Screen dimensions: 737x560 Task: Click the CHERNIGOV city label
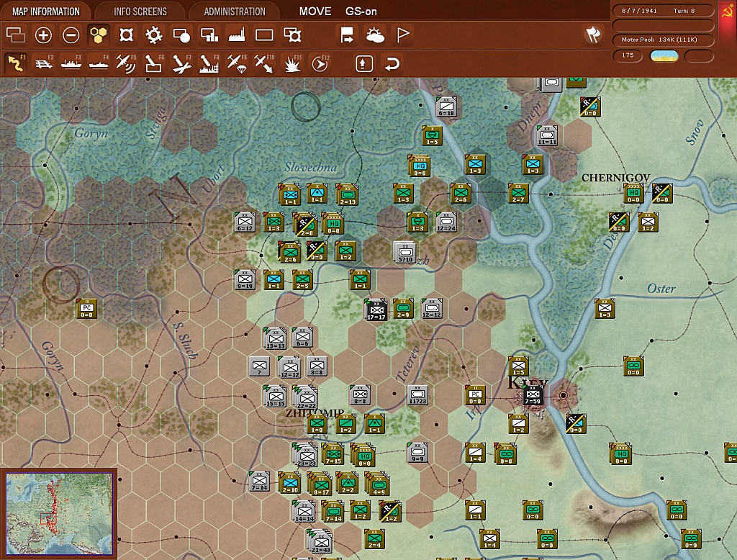click(x=615, y=178)
